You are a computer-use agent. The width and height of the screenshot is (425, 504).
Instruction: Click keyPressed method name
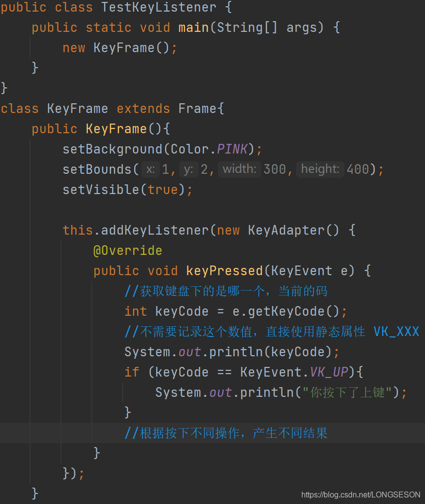click(225, 271)
